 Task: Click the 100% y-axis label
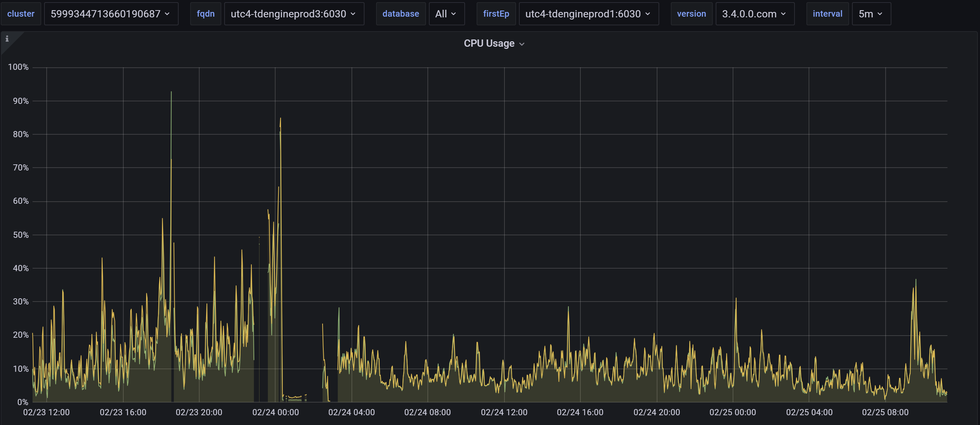coord(18,67)
